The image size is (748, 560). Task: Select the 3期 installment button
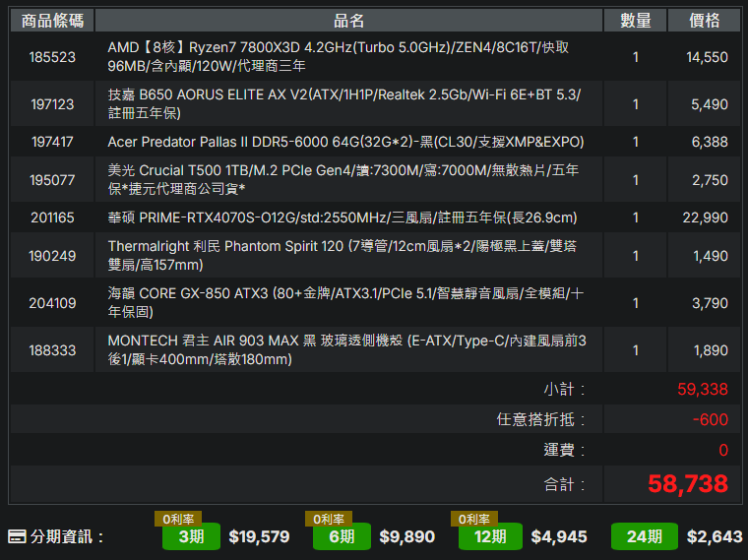coord(191,536)
